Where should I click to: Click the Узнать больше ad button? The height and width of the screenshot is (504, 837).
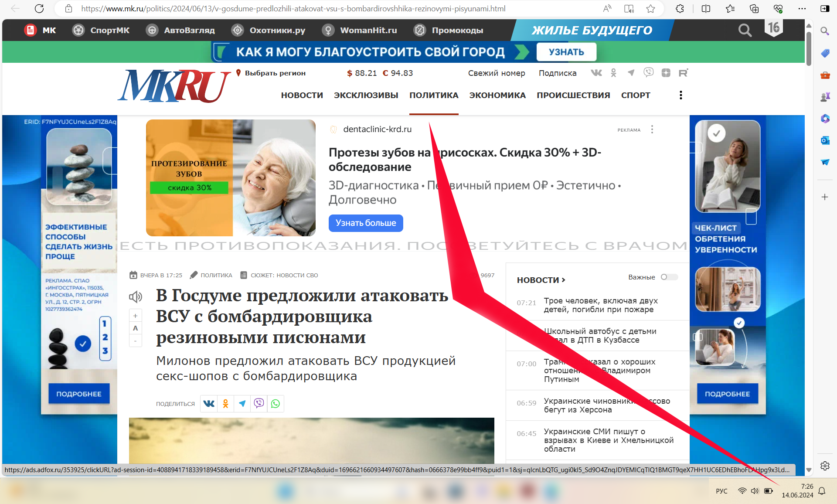tap(366, 223)
